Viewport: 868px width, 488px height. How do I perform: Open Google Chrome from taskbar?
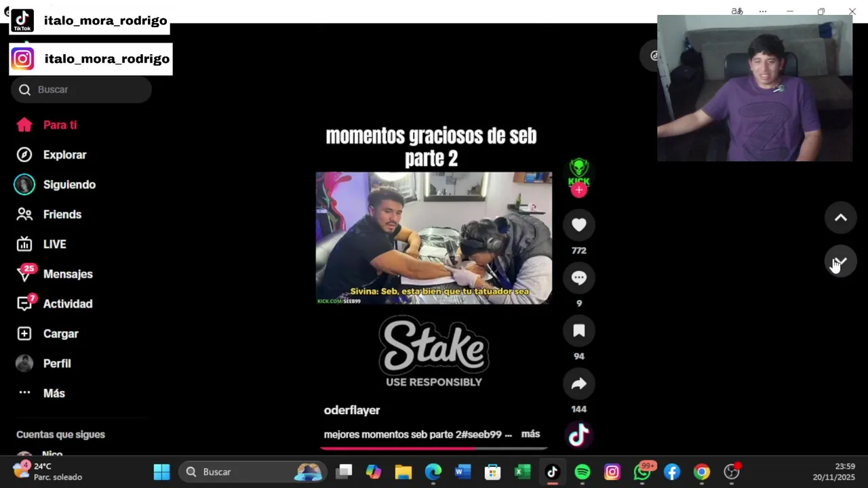point(702,472)
